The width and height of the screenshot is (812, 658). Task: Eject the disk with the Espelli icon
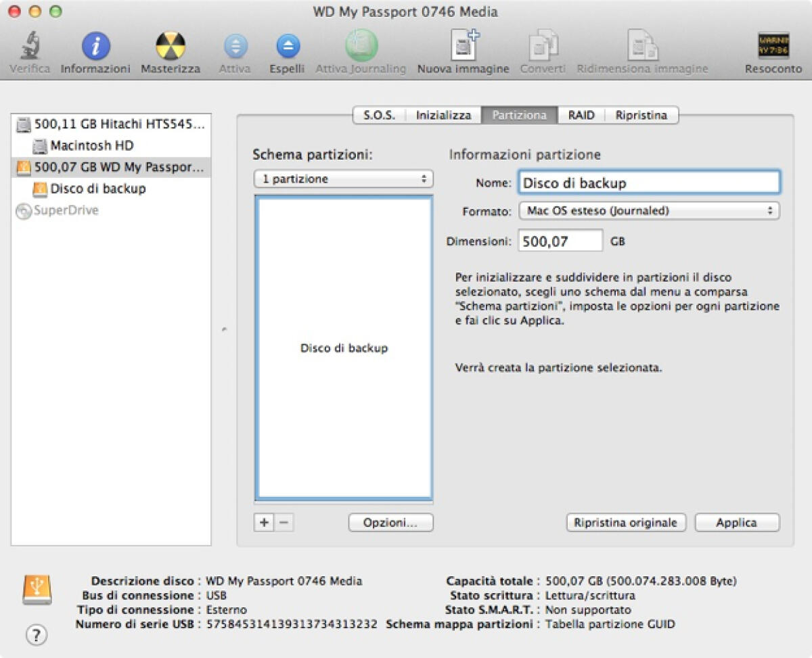288,46
